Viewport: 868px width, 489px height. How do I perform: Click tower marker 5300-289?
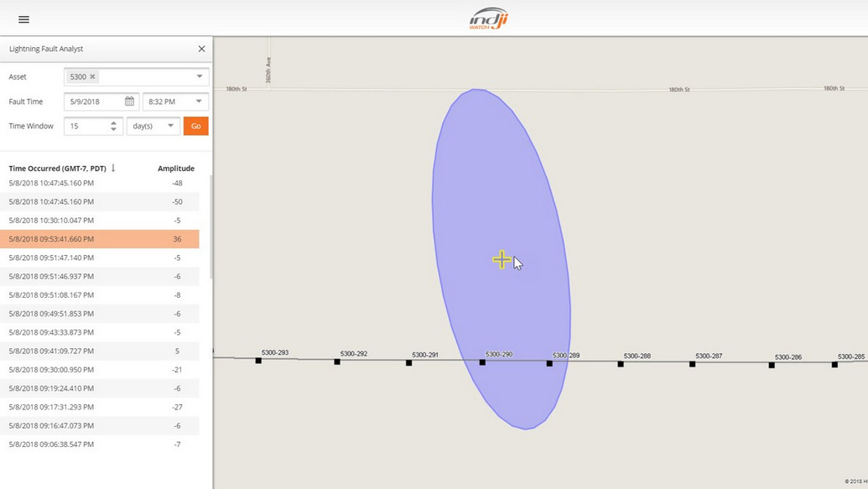[549, 363]
